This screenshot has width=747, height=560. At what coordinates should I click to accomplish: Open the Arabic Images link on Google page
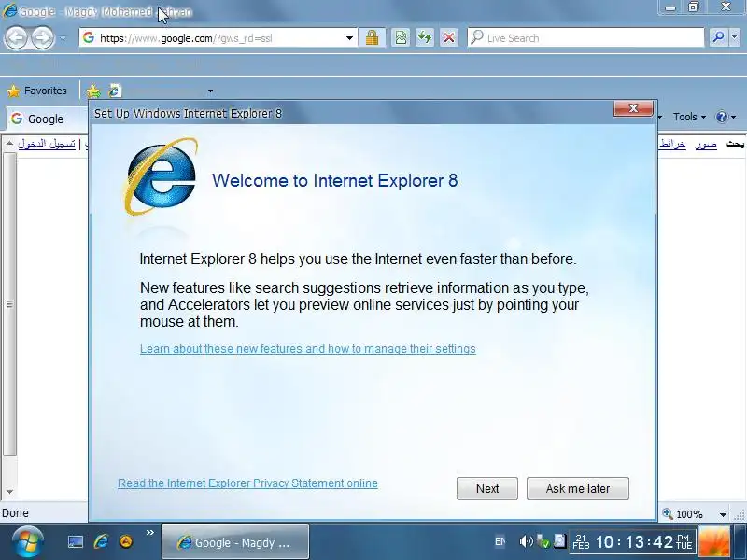click(x=706, y=144)
